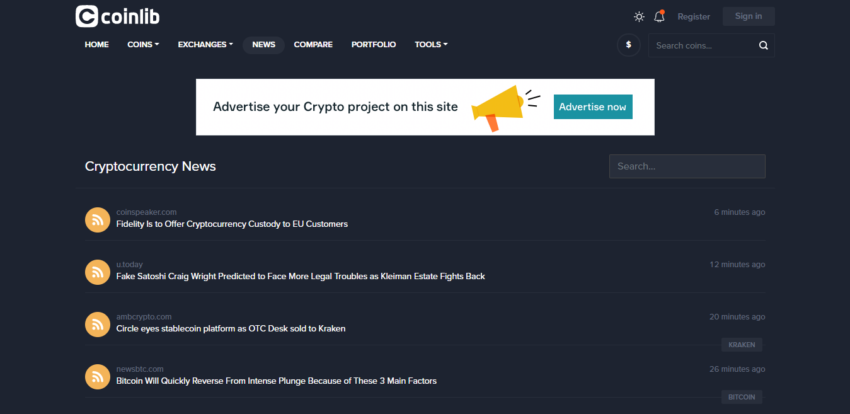This screenshot has width=850, height=414.
Task: Expand the COINS dropdown menu
Action: (143, 44)
